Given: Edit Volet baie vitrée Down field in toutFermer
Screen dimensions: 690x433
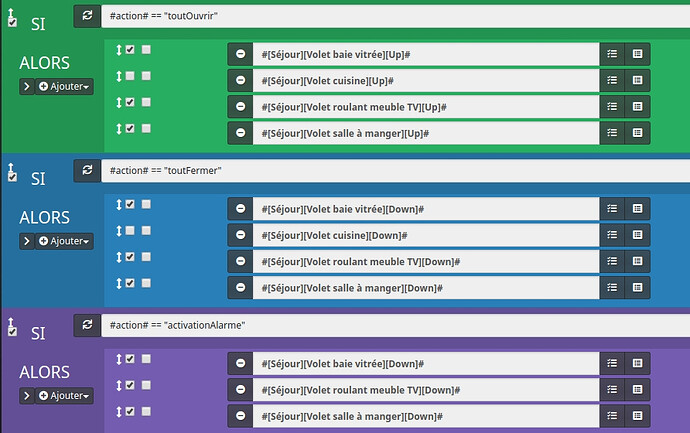Looking at the screenshot, I should [x=426, y=209].
